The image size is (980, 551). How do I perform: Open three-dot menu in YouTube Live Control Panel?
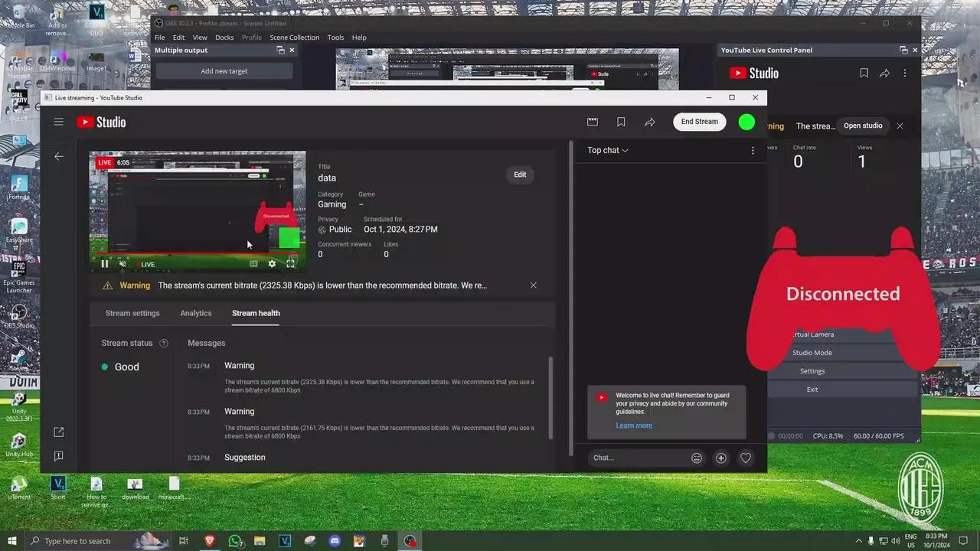(905, 73)
